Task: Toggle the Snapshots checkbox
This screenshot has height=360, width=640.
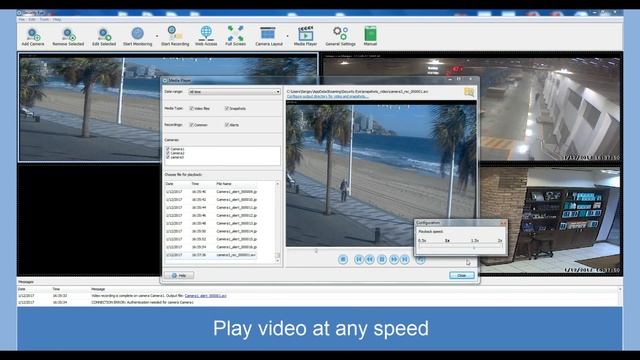Action: 227,109
